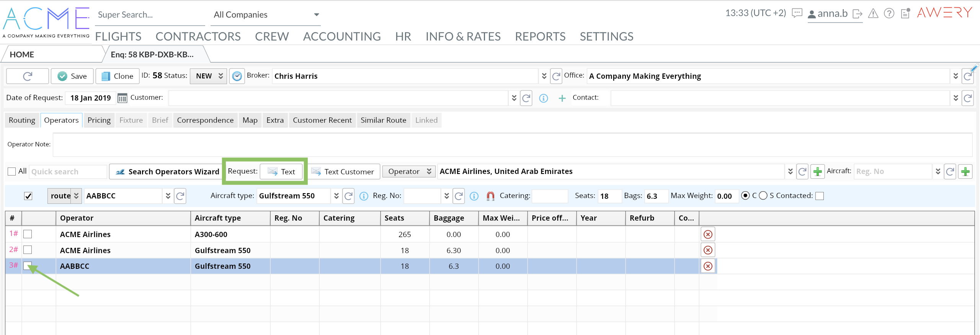Enable the Contacted checkbox
Viewport: 980px width, 335px height.
tap(820, 196)
